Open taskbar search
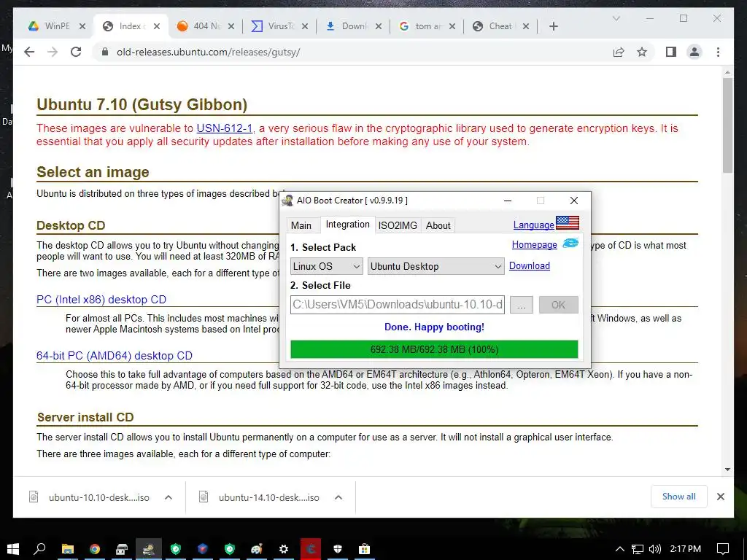 click(39, 549)
